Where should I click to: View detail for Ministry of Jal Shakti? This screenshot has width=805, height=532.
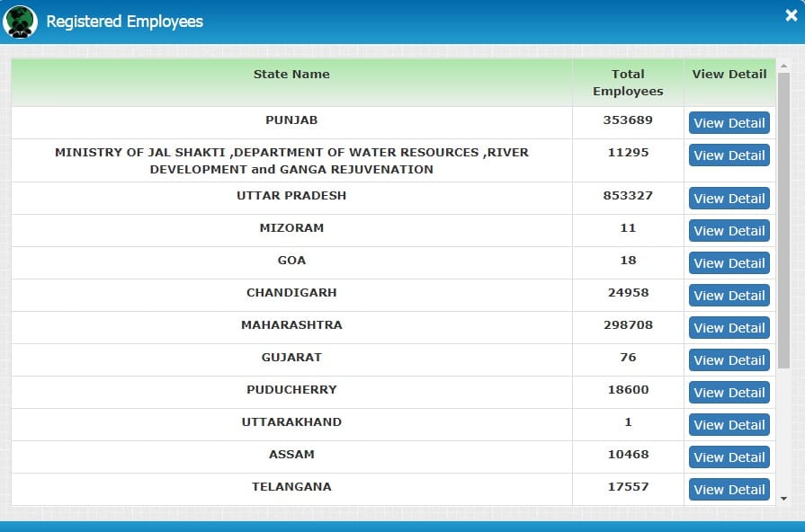point(729,155)
